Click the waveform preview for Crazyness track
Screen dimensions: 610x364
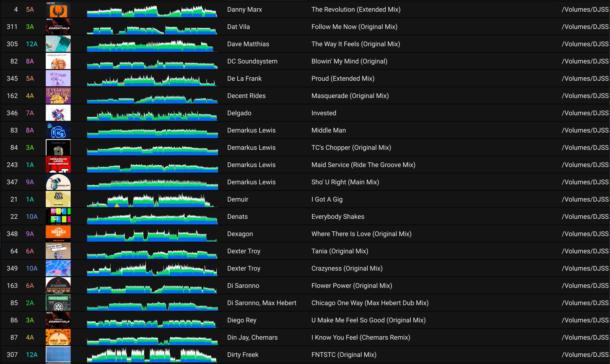(152, 269)
